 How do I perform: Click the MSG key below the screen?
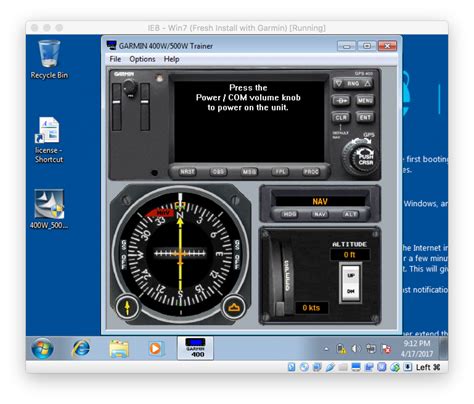pyautogui.click(x=249, y=172)
